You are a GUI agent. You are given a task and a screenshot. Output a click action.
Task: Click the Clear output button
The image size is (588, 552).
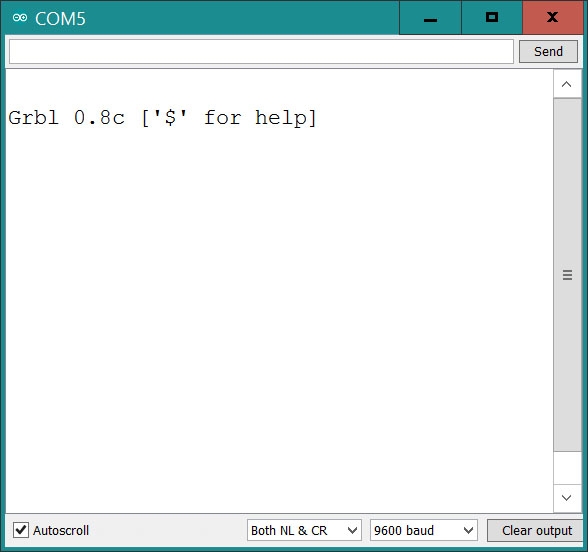(x=537, y=530)
